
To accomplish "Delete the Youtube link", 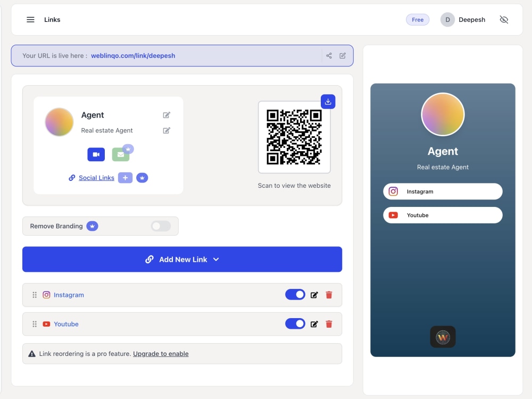I will point(329,324).
